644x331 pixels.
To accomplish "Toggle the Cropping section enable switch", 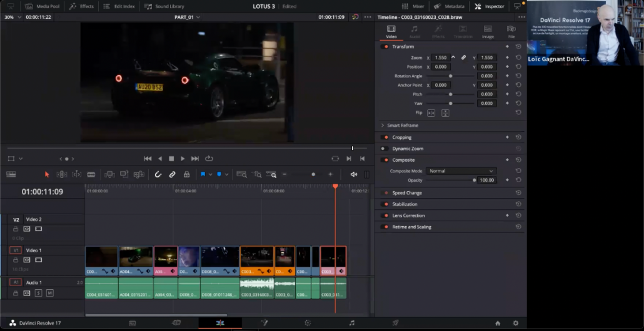I will coord(385,137).
